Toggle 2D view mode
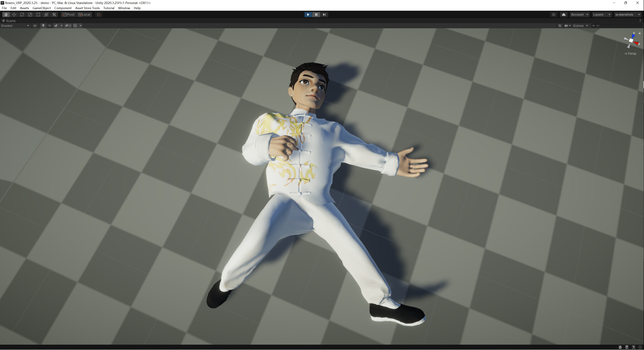644x350 pixels. pos(35,26)
